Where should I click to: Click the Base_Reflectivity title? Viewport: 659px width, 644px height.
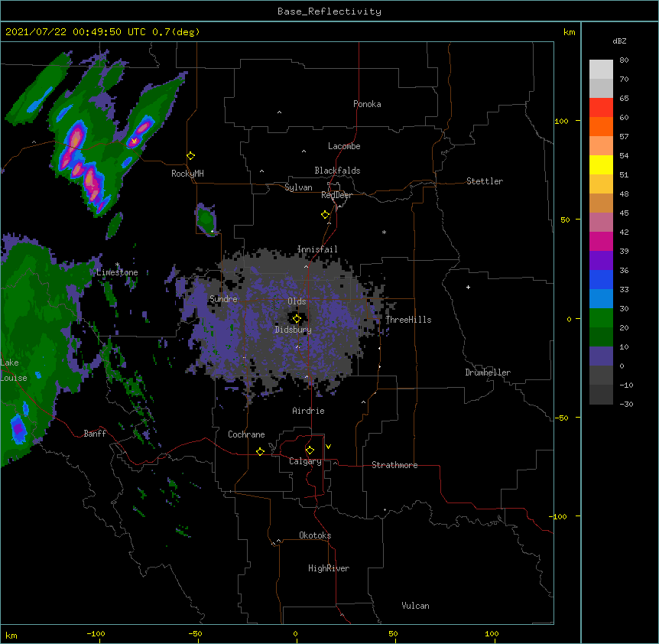329,11
